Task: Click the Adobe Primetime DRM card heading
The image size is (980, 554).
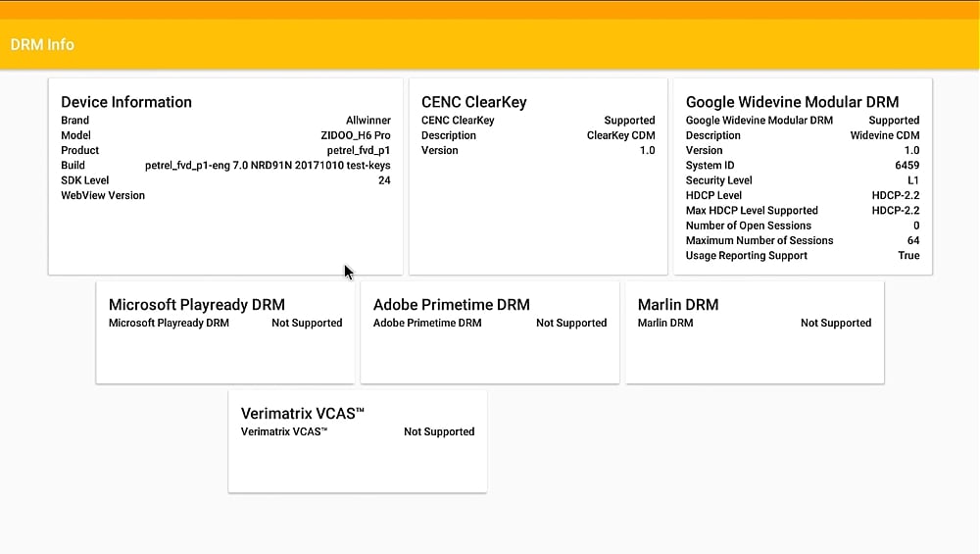Action: 451,305
